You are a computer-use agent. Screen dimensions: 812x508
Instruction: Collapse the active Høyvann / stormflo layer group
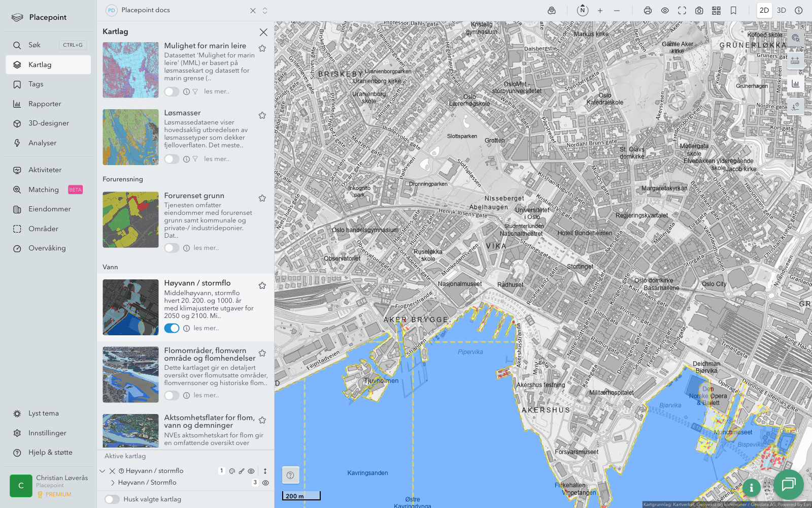103,471
